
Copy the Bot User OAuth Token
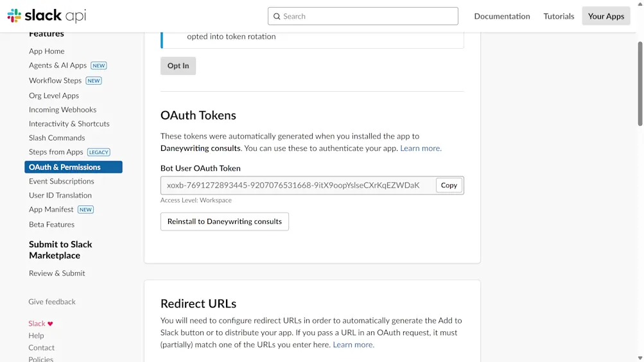pos(449,185)
